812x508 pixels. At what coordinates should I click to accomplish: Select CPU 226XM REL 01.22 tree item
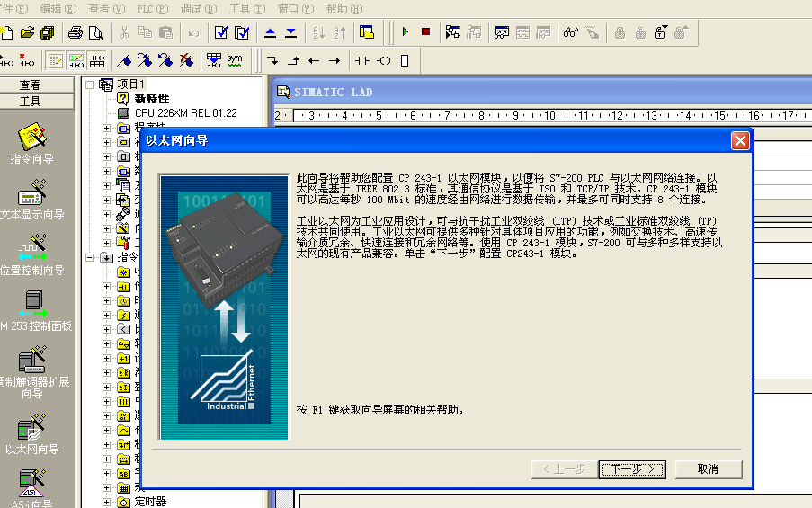185,113
